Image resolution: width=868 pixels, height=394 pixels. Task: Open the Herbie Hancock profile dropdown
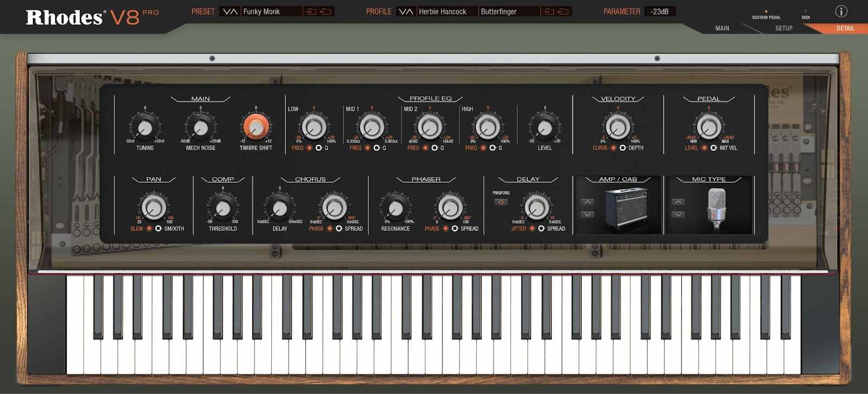click(447, 11)
